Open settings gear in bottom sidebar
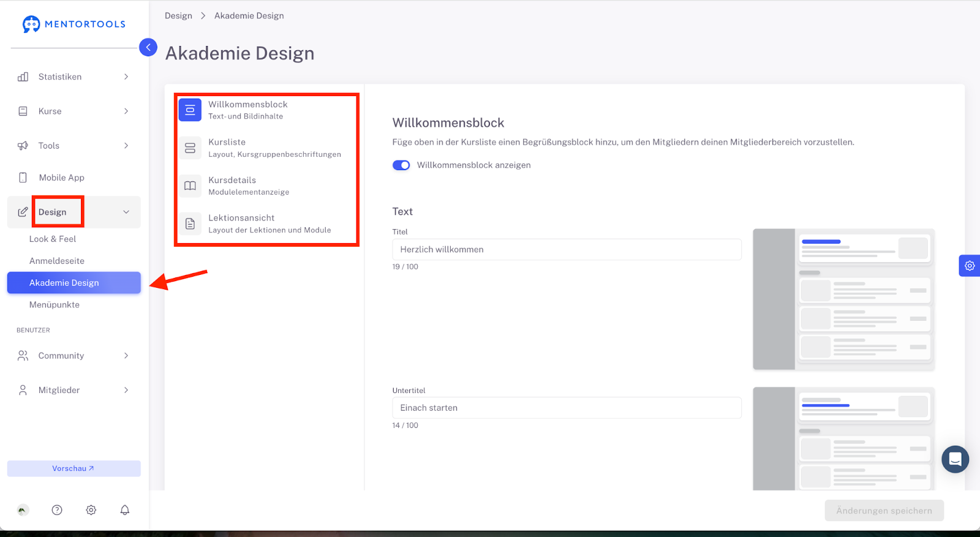 pyautogui.click(x=91, y=510)
